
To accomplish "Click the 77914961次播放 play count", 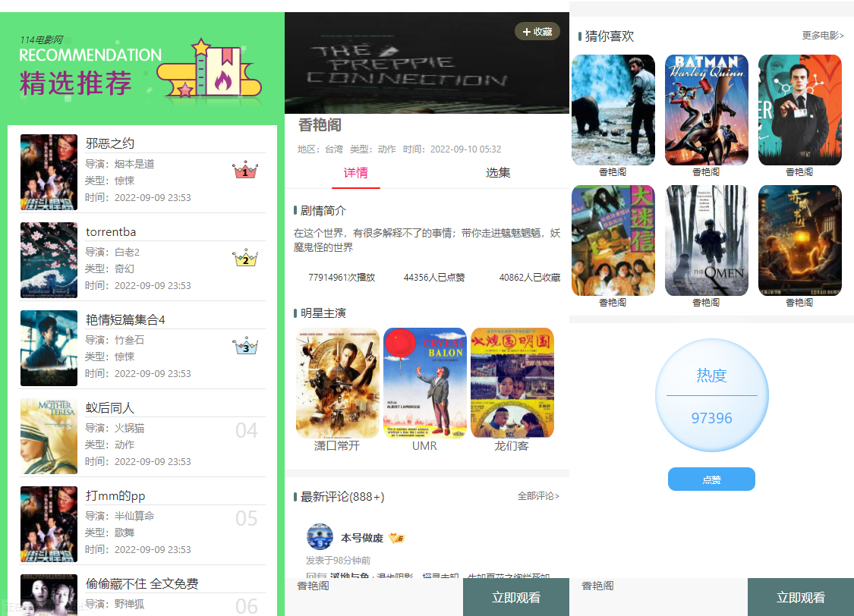I will pos(342,278).
